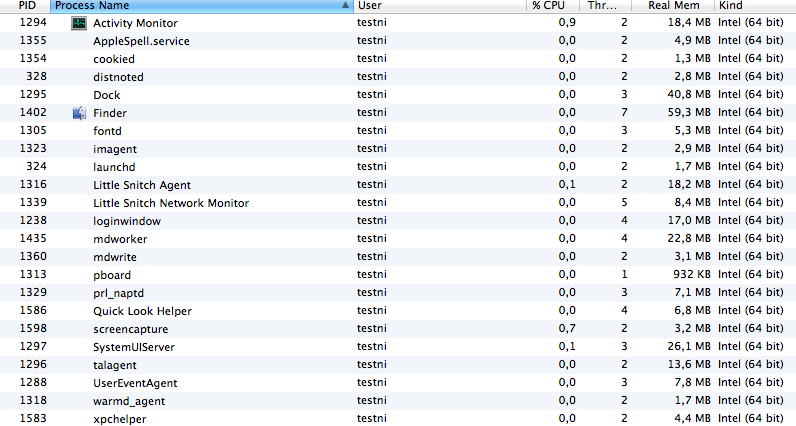Click PID 1598 cell
The width and height of the screenshot is (796, 426).
click(x=32, y=329)
